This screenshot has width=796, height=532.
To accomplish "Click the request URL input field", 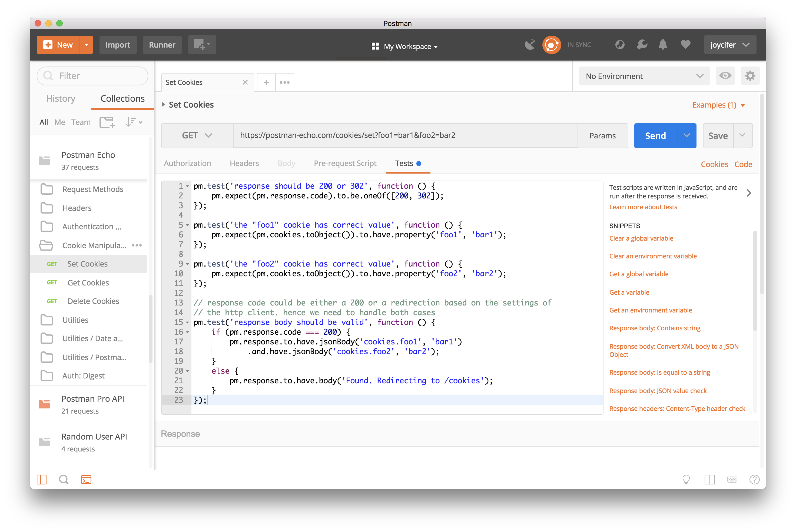I will (x=405, y=136).
